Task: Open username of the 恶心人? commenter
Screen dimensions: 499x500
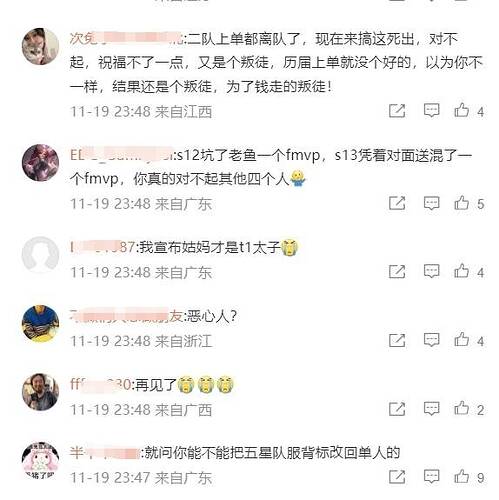Action: (126, 315)
